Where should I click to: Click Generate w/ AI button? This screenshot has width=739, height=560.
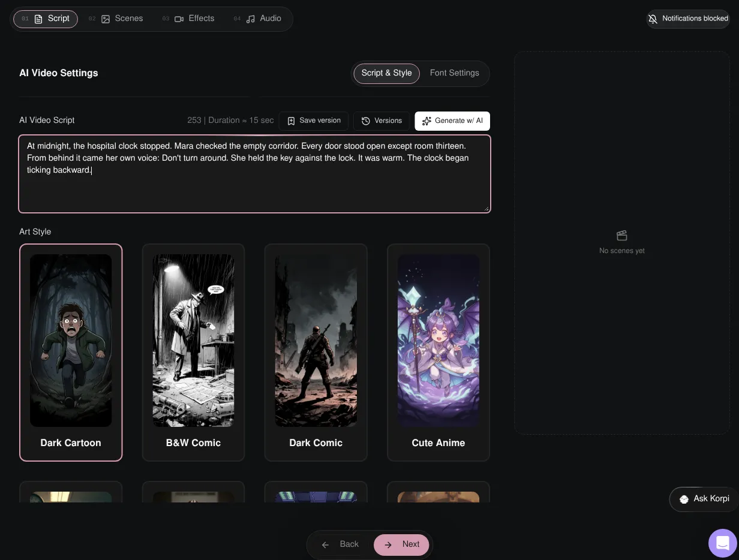[x=452, y=121]
